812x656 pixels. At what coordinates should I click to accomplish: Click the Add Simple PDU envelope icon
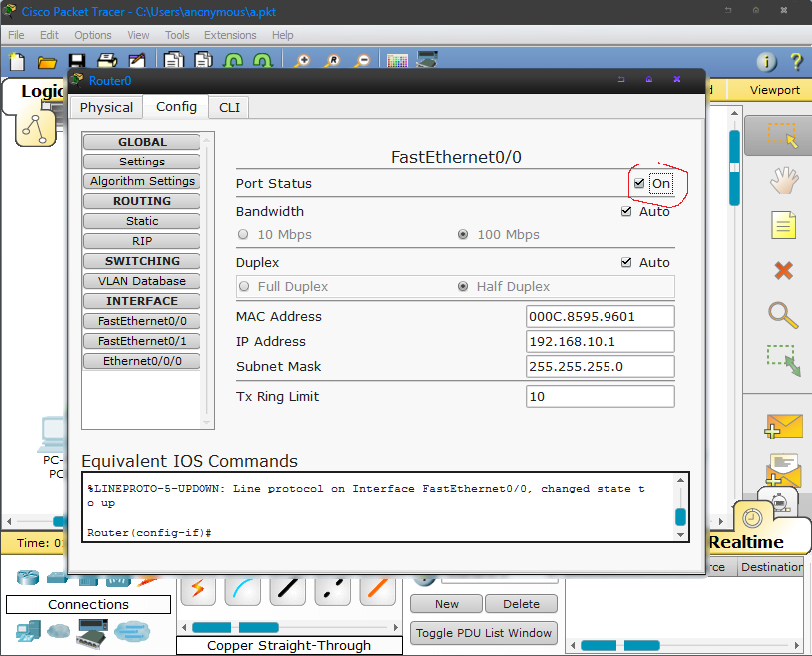click(x=783, y=426)
